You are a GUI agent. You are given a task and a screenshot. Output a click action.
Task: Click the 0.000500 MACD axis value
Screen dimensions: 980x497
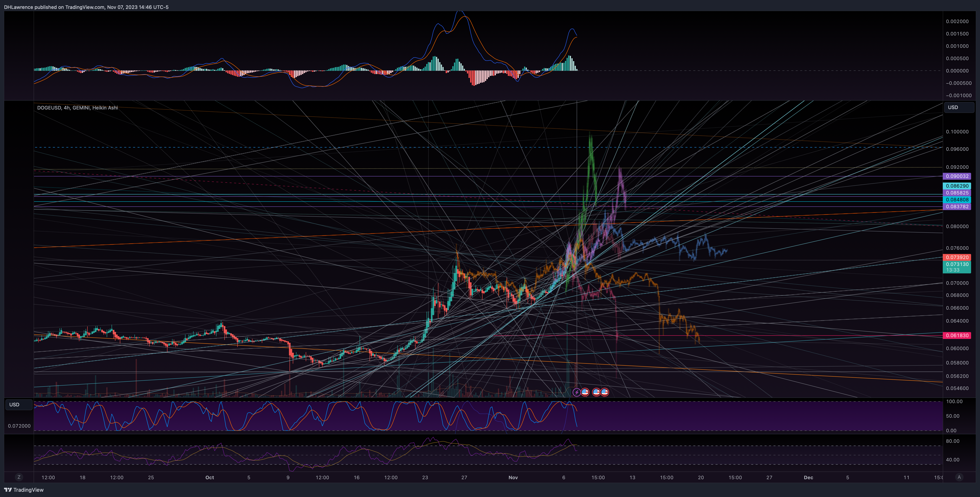pyautogui.click(x=957, y=58)
